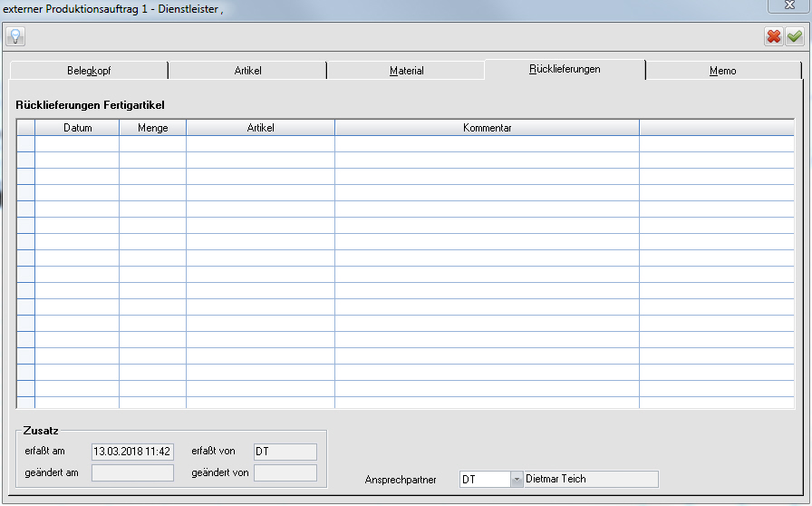Image resolution: width=812 pixels, height=506 pixels.
Task: Open the Material tab
Action: point(407,71)
